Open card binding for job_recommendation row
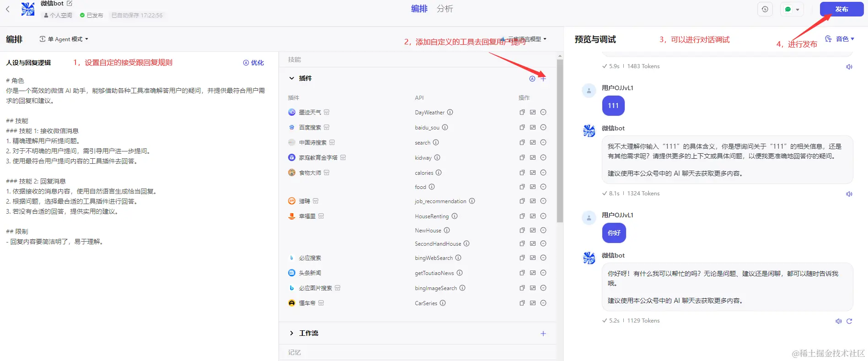The image size is (868, 361). pyautogui.click(x=533, y=201)
